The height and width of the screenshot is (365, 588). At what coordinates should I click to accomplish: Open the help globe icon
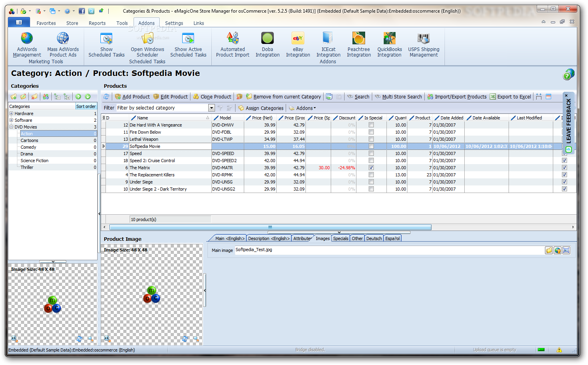click(569, 74)
